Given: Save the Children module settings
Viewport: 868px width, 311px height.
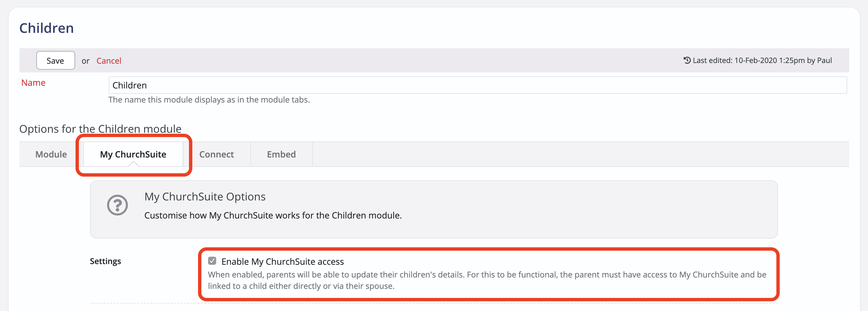Looking at the screenshot, I should [x=55, y=60].
